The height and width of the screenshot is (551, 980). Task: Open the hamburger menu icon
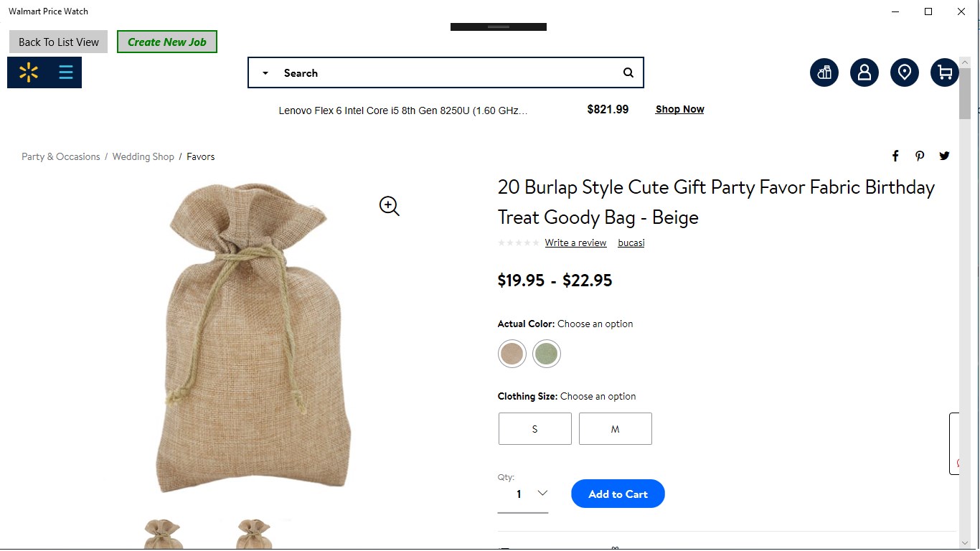pyautogui.click(x=66, y=72)
